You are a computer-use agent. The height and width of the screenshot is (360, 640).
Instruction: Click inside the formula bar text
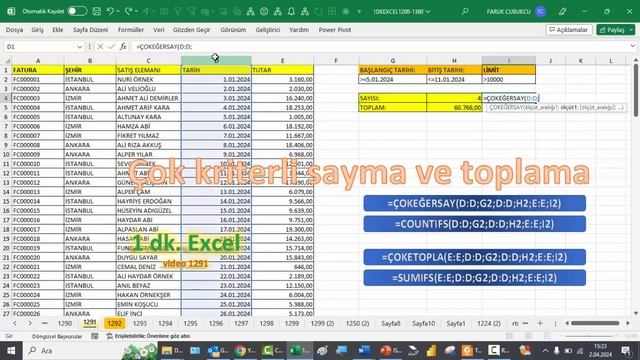pos(380,47)
